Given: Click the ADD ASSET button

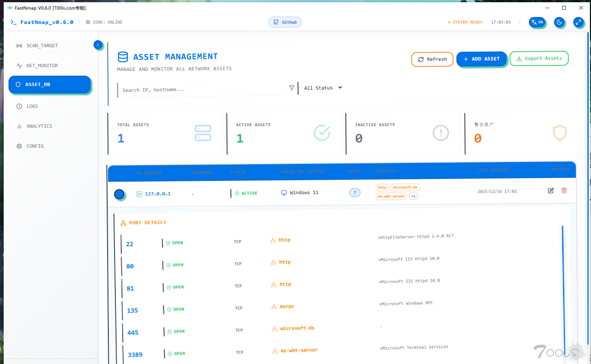Looking at the screenshot, I should (x=481, y=59).
